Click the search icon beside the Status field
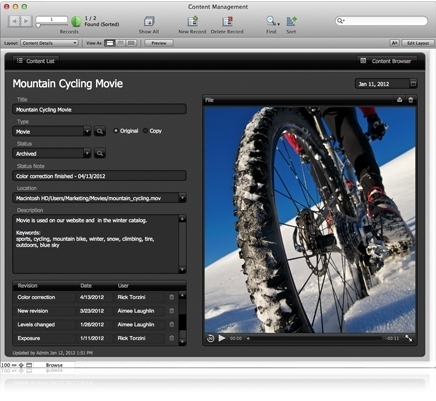This screenshot has height=401, width=436. tap(100, 153)
